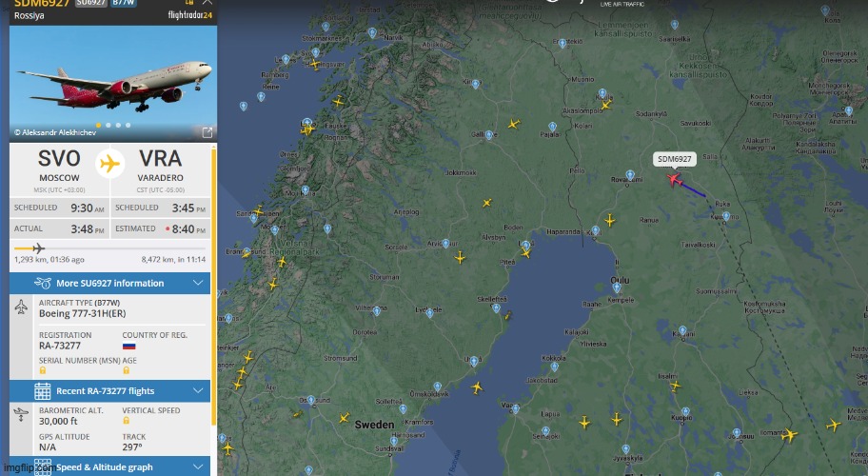
Task: Click the flight progress bar plane marker
Action: (x=38, y=248)
